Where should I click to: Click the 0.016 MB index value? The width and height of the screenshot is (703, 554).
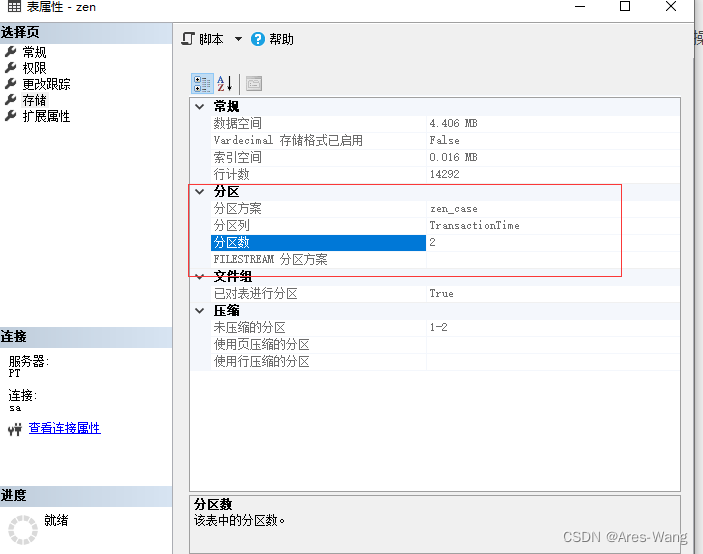[453, 157]
